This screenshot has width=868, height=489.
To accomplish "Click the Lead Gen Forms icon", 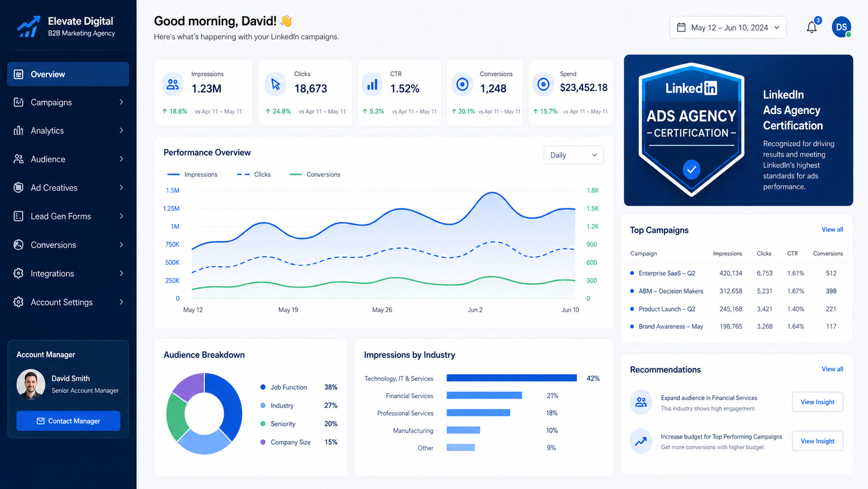I will (x=19, y=216).
